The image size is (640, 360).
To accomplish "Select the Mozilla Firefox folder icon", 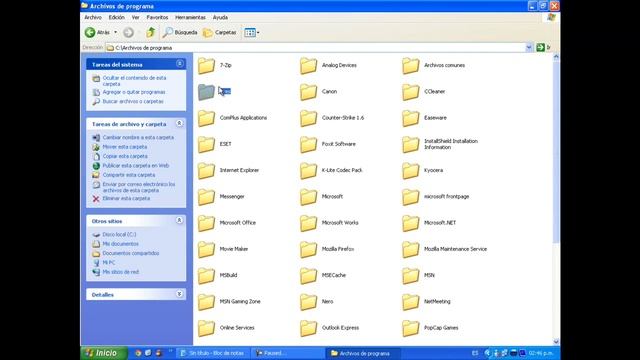I will tap(308, 249).
